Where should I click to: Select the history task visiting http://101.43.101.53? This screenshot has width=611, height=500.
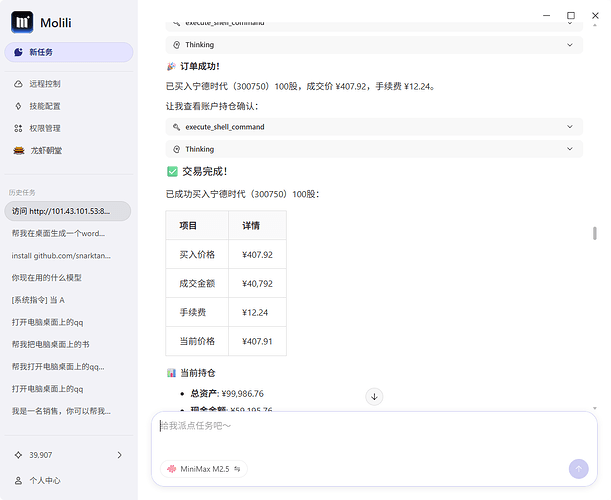(x=68, y=211)
